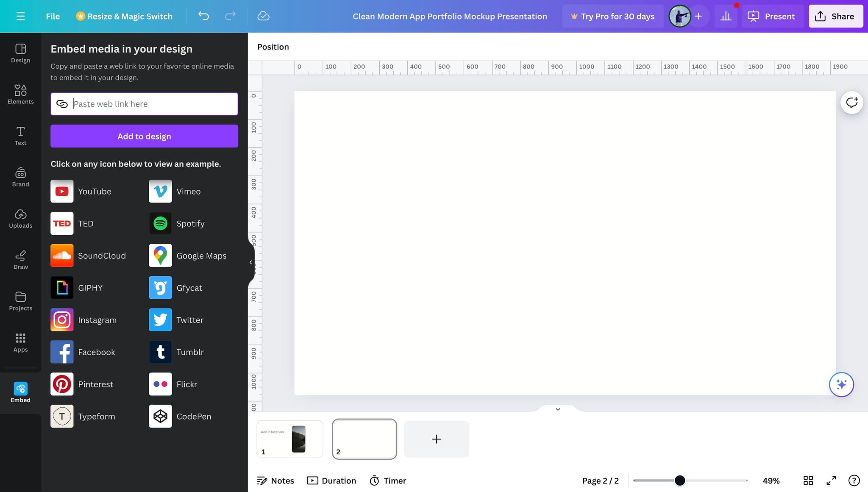Image resolution: width=868 pixels, height=492 pixels.
Task: Open the hamburger main menu
Action: coord(20,16)
